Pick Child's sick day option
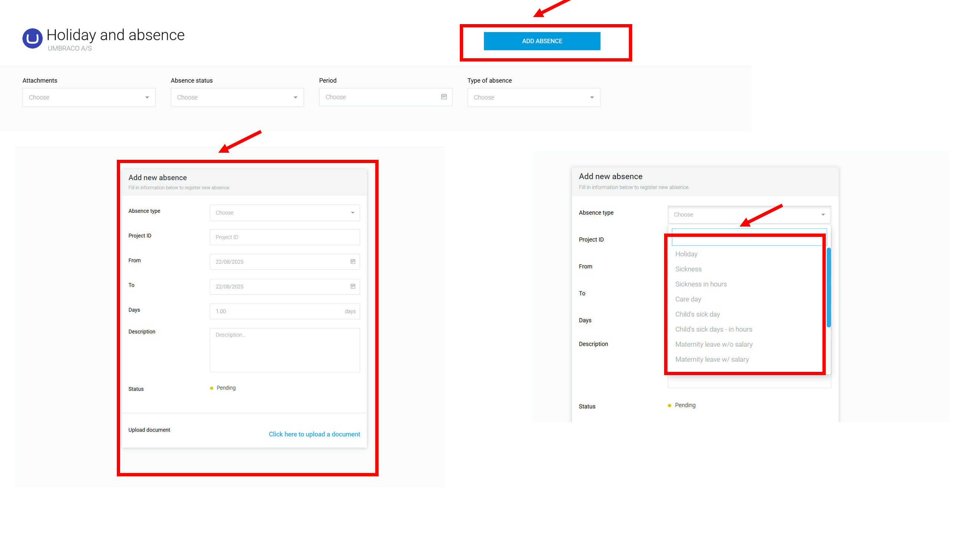Viewport: 980px width, 536px height. point(697,314)
